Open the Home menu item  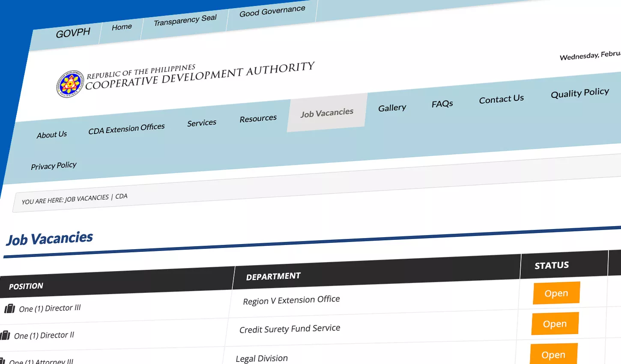pyautogui.click(x=121, y=27)
